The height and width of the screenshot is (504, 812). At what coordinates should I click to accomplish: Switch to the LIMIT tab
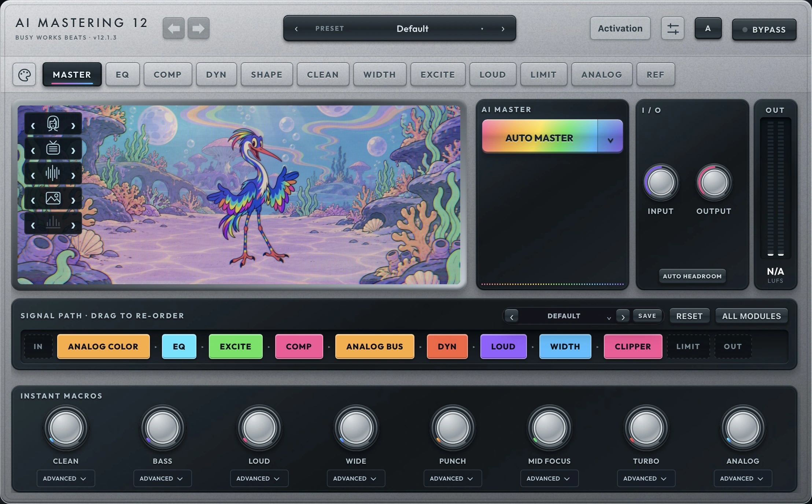[x=544, y=75]
